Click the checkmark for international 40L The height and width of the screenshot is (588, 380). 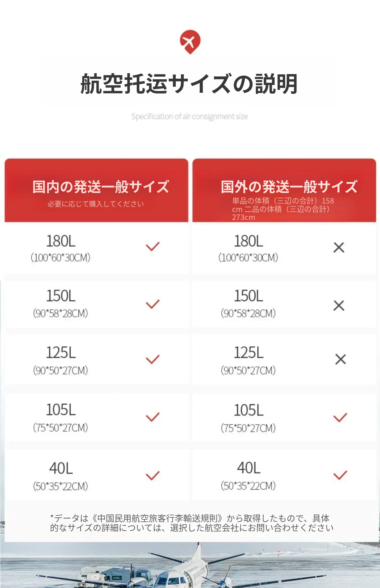pos(340,475)
